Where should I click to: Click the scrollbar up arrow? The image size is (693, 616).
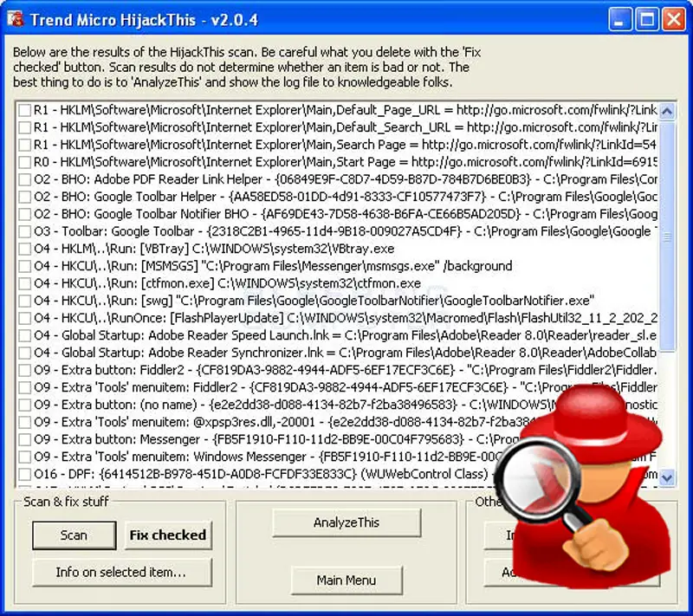pyautogui.click(x=667, y=111)
